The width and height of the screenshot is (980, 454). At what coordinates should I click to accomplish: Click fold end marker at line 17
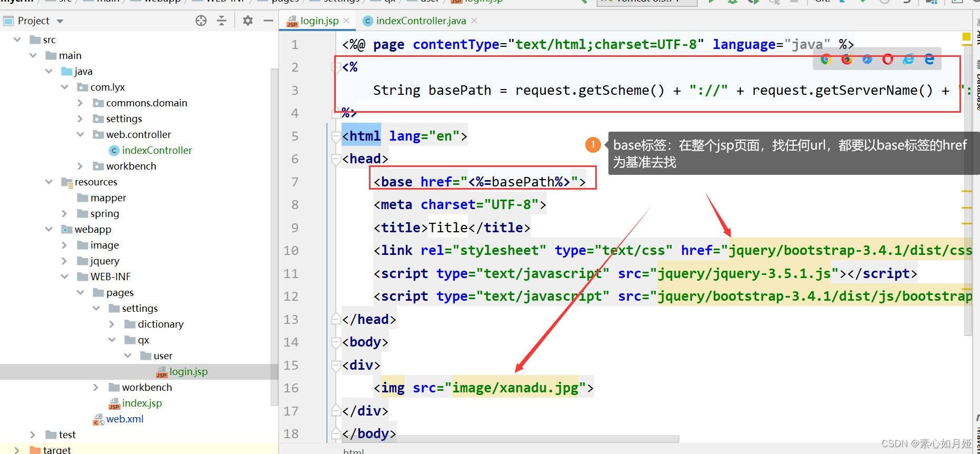336,411
